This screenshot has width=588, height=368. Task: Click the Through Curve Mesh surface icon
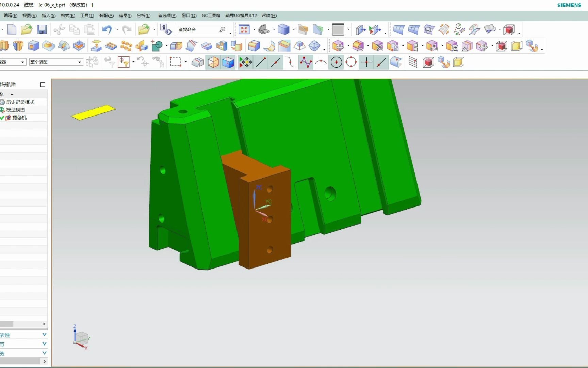point(413,30)
